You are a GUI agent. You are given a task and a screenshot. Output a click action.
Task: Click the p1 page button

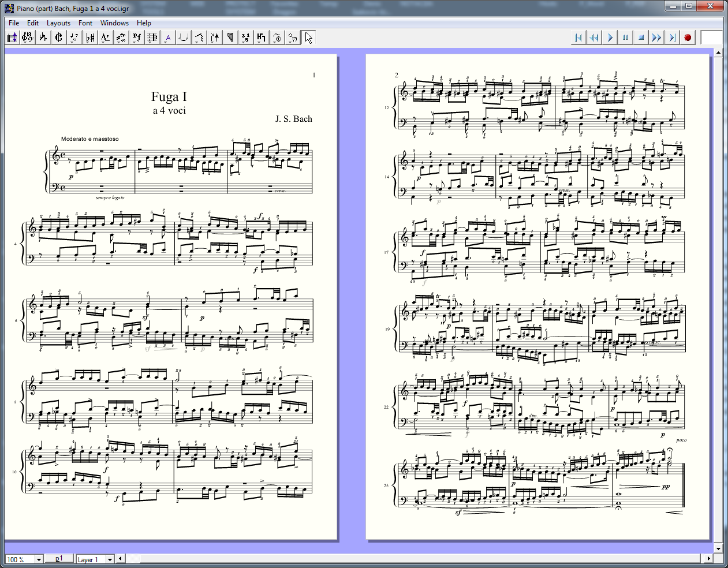pos(59,559)
